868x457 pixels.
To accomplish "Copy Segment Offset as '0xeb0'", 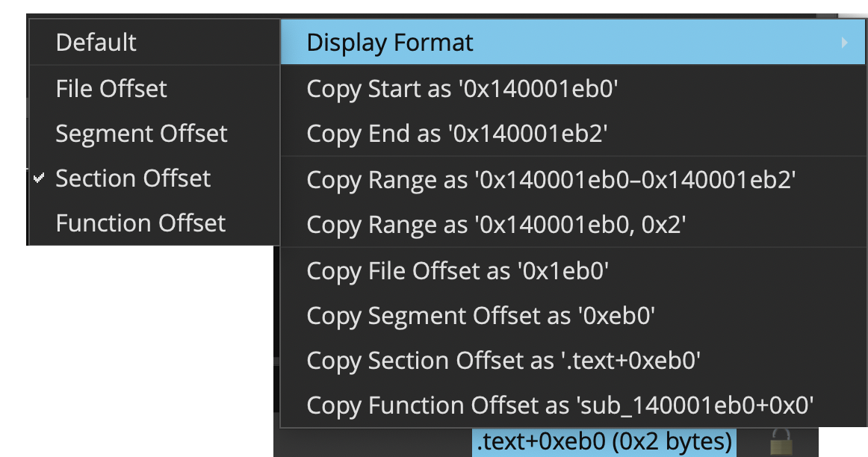I will (x=572, y=316).
